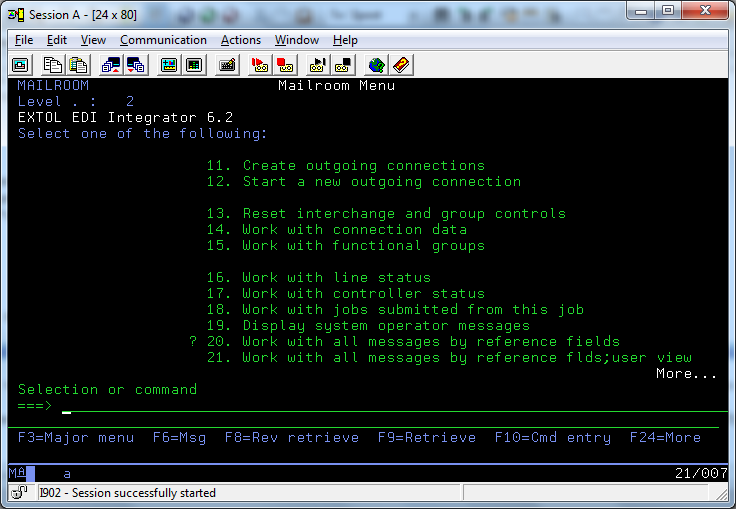Click the Send File to Host icon
The height and width of the screenshot is (509, 736).
pyautogui.click(x=110, y=65)
